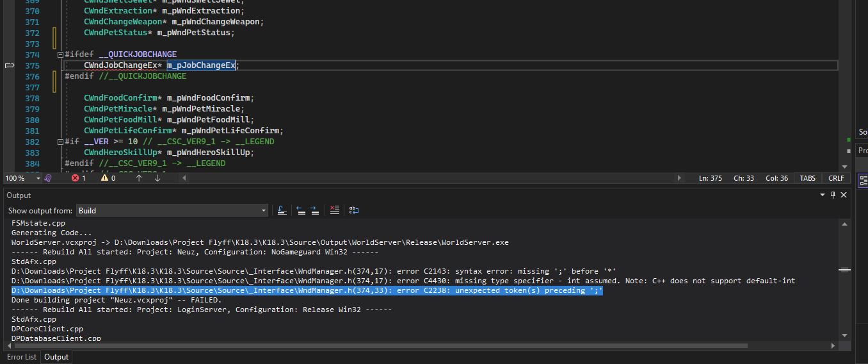
Task: Click the FSMstate.cpp output line
Action: point(38,223)
